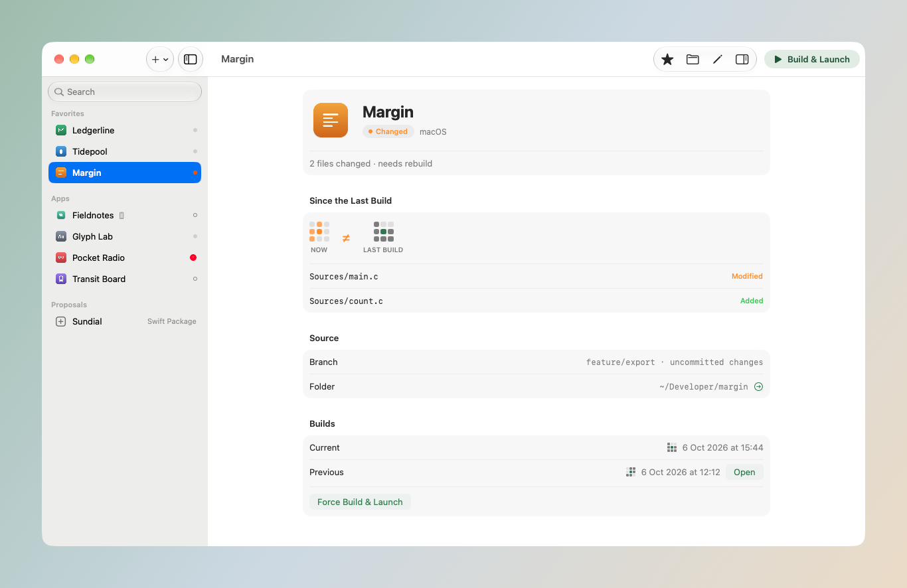Click the Ledgerline app icon
The image size is (907, 588).
(61, 130)
